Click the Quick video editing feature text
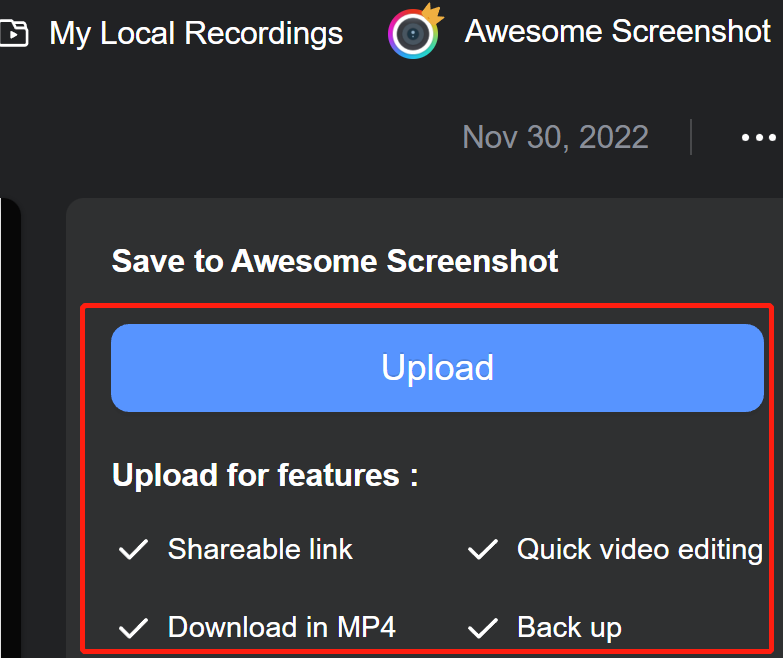Image resolution: width=783 pixels, height=658 pixels. pyautogui.click(x=640, y=550)
